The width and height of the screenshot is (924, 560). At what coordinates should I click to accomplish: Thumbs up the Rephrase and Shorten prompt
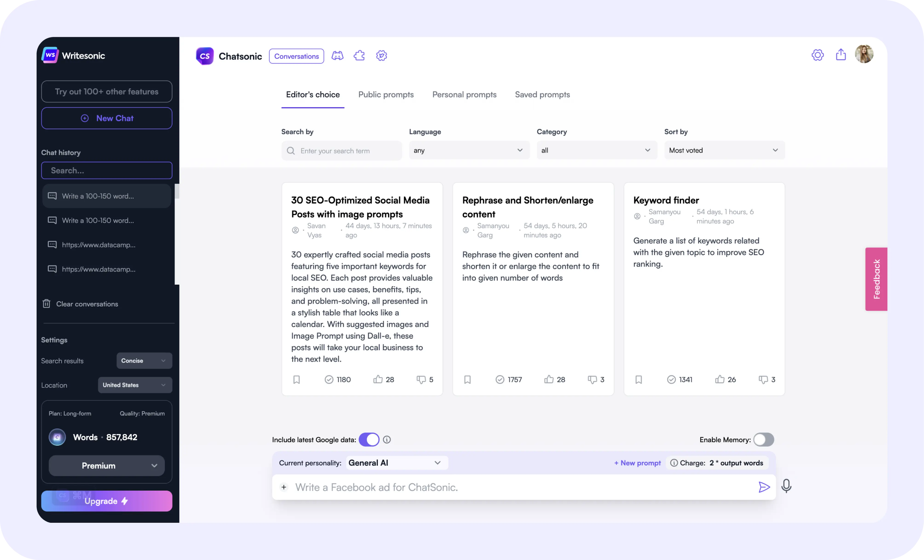click(549, 379)
